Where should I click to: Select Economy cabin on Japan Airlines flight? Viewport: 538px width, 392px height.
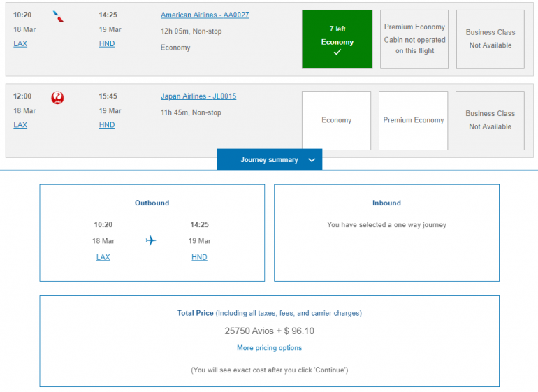point(336,120)
